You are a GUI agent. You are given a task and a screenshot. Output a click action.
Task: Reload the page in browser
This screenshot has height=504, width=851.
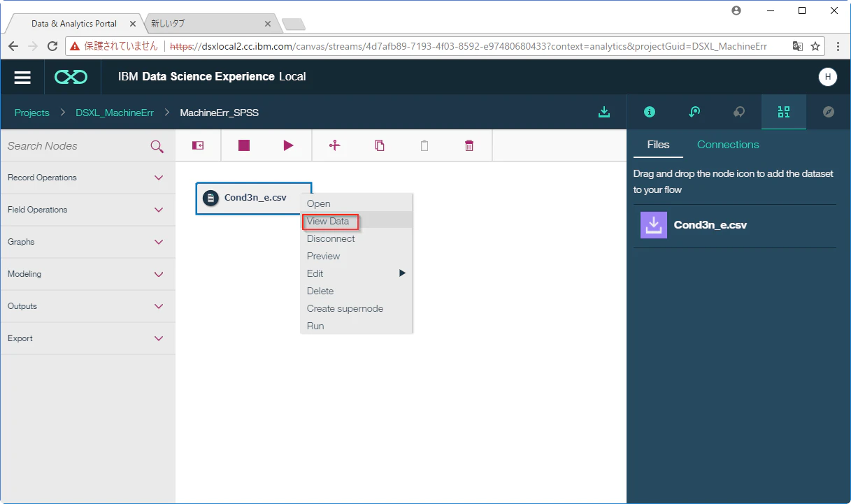pyautogui.click(x=52, y=46)
